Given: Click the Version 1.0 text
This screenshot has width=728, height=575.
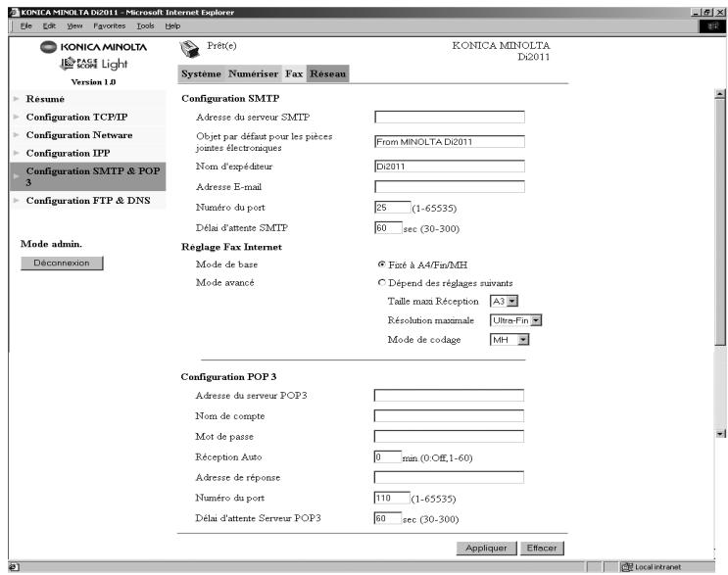Looking at the screenshot, I should pyautogui.click(x=93, y=82).
